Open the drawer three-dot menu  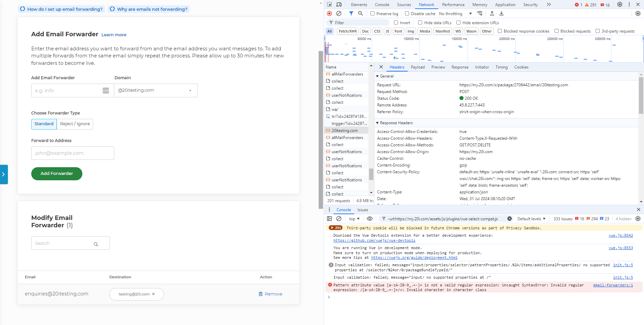click(x=329, y=210)
